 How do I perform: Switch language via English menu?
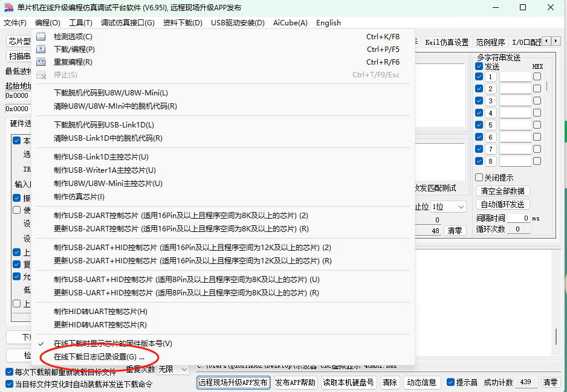pos(328,23)
